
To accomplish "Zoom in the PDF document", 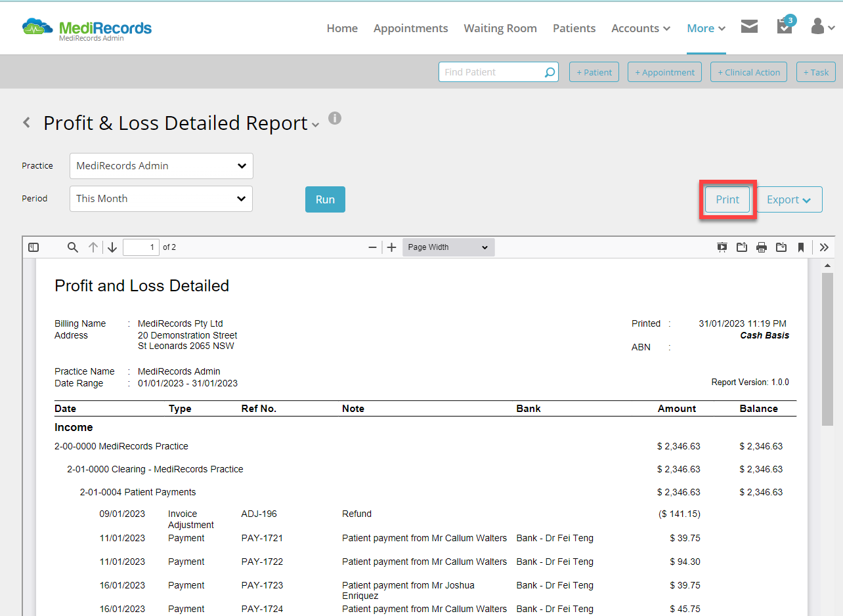I will (392, 247).
